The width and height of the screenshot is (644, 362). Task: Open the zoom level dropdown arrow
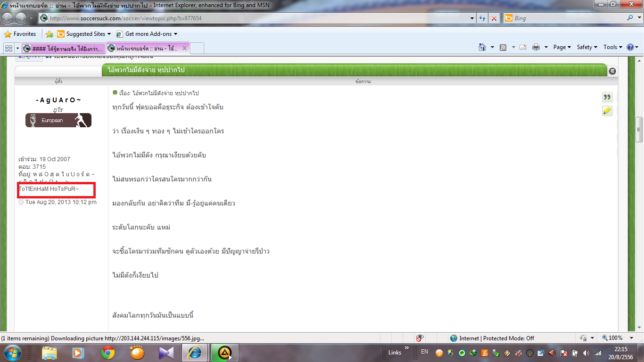click(632, 338)
